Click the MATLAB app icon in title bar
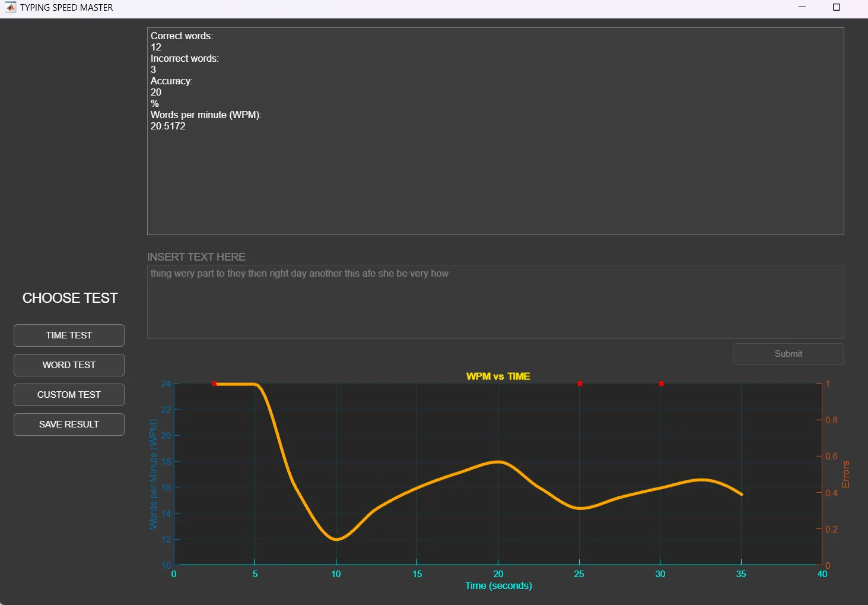 (x=10, y=8)
